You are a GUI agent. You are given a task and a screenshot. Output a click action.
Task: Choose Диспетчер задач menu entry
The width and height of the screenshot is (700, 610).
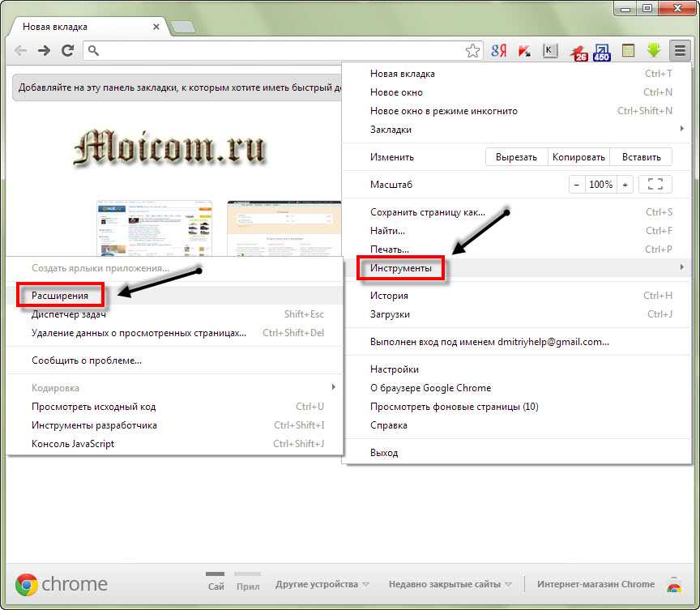69,314
